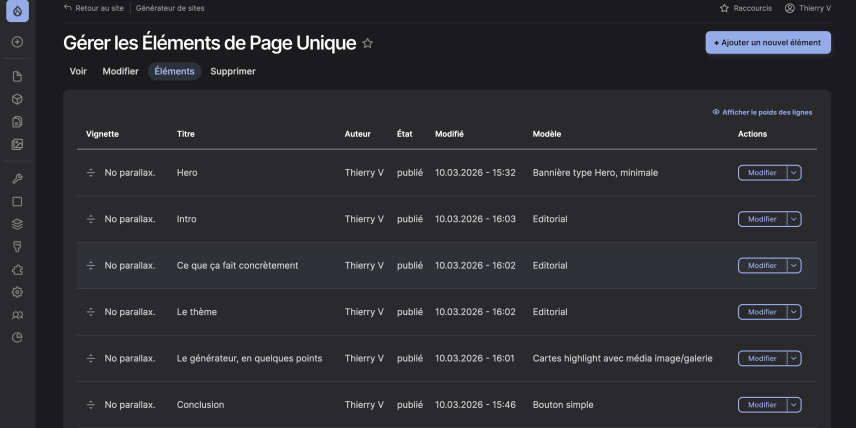Open Content via the single page sidebar icon
Viewport: 856px width, 428px height.
(17, 76)
